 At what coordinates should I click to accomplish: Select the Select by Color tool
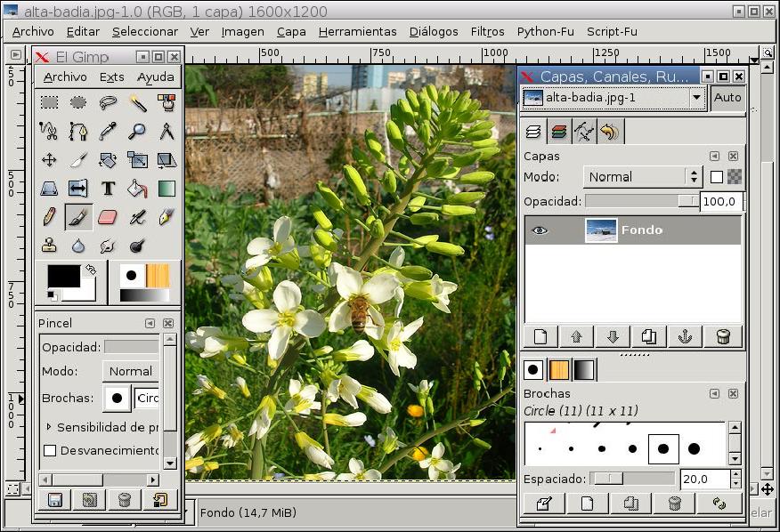click(x=167, y=103)
